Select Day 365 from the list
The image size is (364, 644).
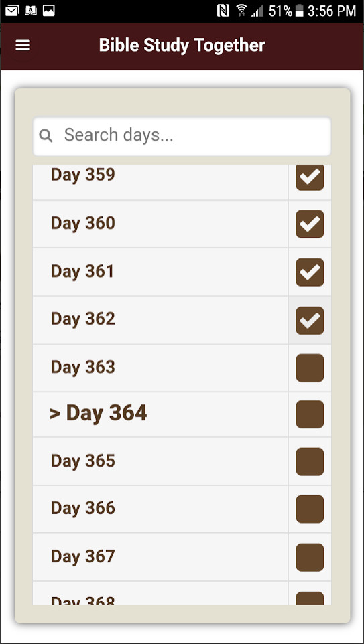click(160, 461)
